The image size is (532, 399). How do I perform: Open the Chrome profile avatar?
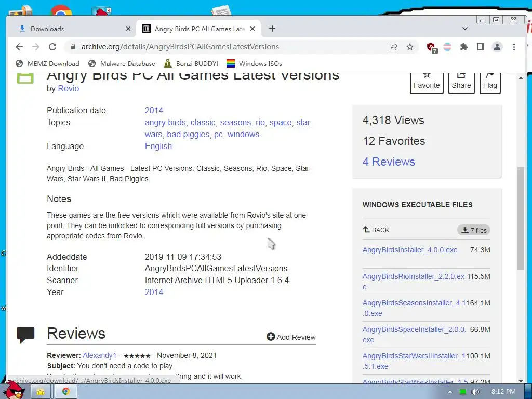point(497,47)
